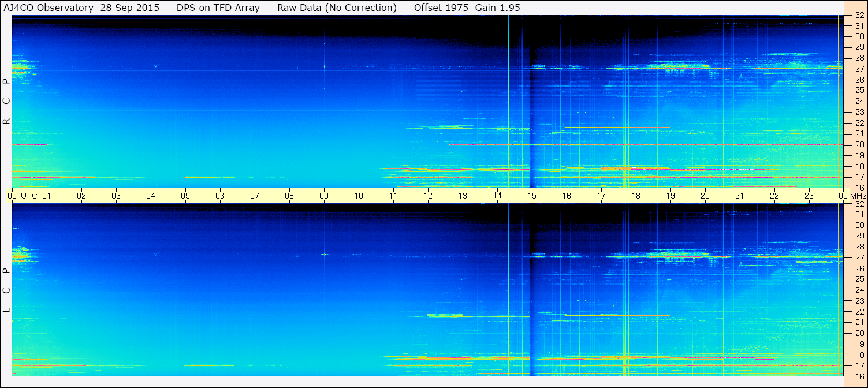Select hour marker 07 on time axis

[x=255, y=196]
